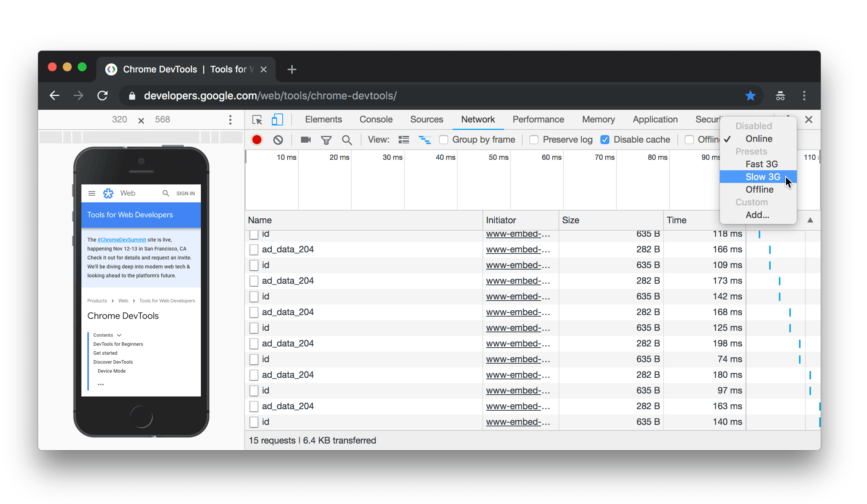Click the Online network preset option

tap(758, 139)
